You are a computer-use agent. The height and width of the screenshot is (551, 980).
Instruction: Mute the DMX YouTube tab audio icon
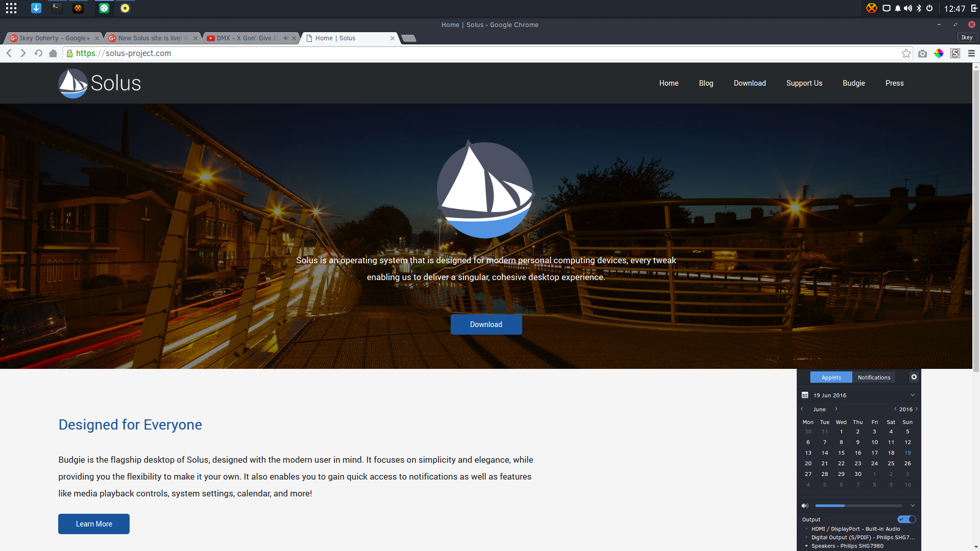click(x=286, y=38)
